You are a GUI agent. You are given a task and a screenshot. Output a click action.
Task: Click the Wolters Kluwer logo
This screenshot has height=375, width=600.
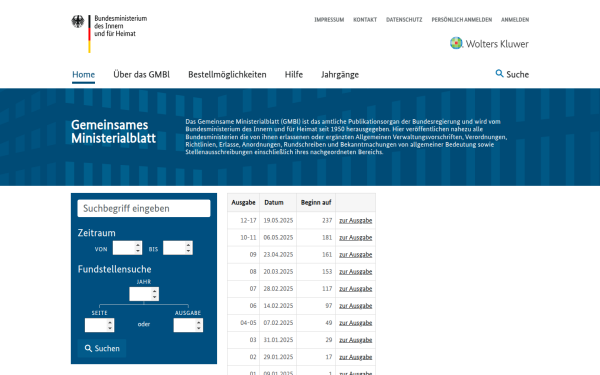pyautogui.click(x=489, y=43)
